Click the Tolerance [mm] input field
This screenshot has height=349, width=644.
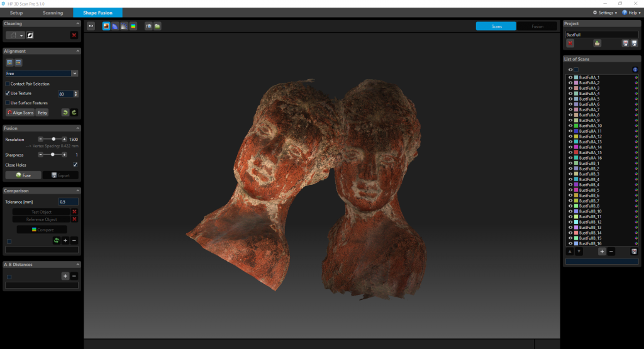68,202
